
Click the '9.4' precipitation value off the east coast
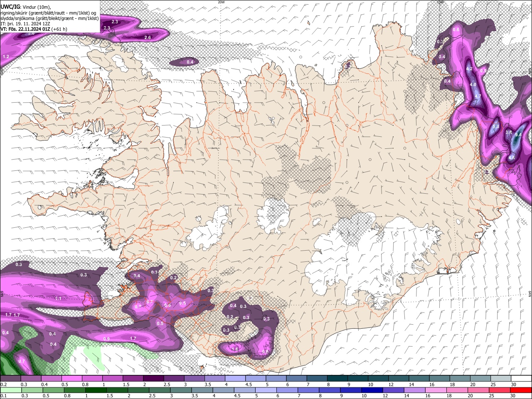coord(518,135)
